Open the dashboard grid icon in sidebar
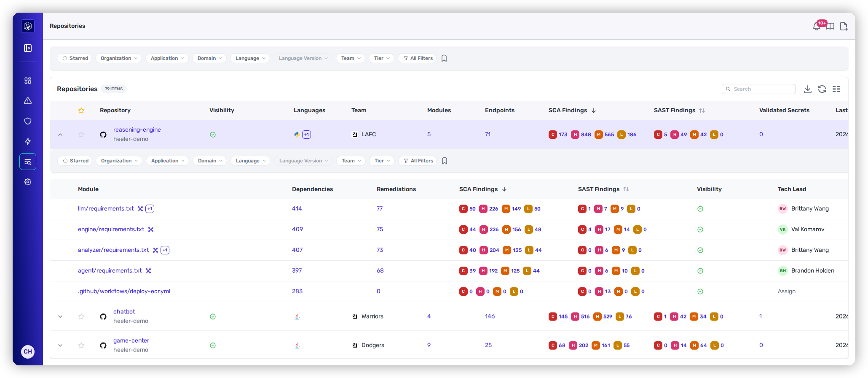 point(28,81)
